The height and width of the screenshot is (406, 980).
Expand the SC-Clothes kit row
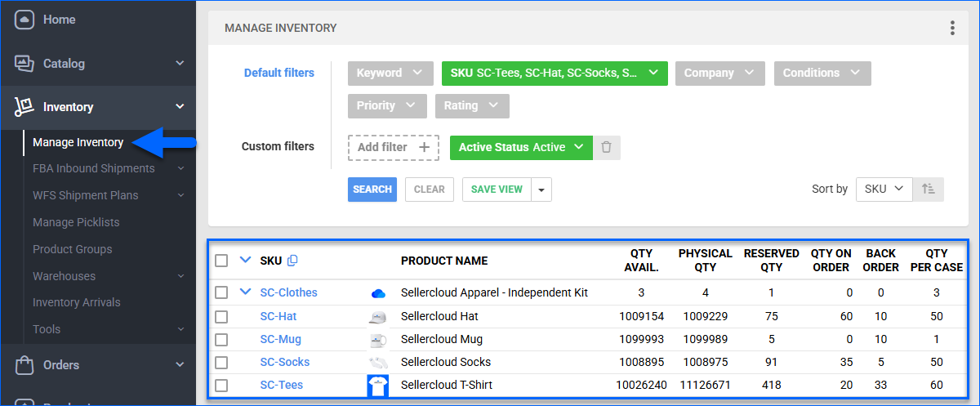pos(245,292)
